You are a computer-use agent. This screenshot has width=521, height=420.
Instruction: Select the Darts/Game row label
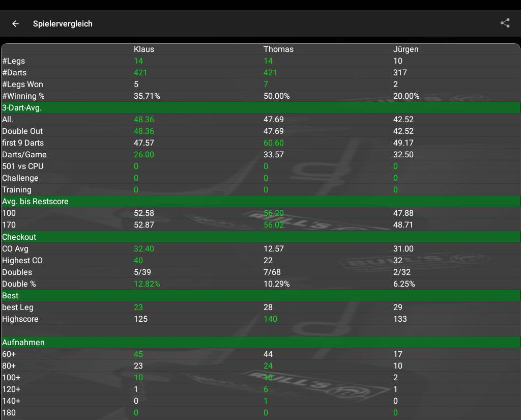(24, 155)
